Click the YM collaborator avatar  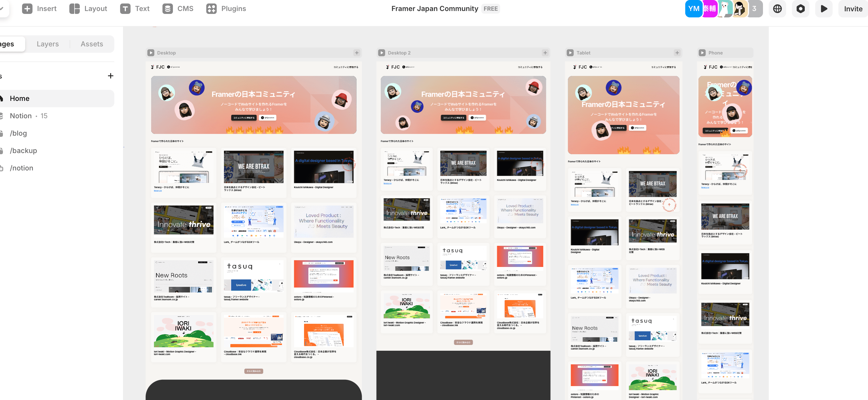pos(693,9)
